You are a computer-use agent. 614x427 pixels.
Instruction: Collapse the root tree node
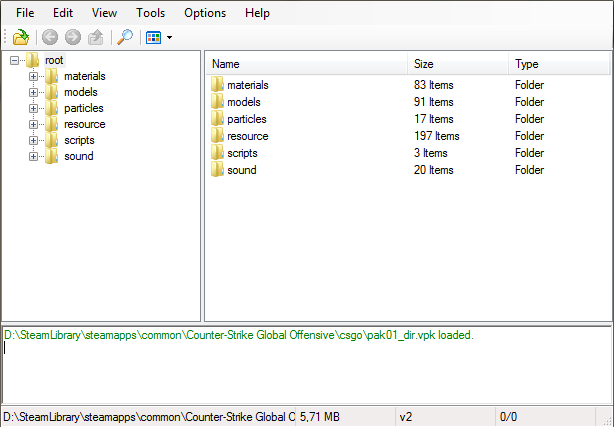pos(14,60)
